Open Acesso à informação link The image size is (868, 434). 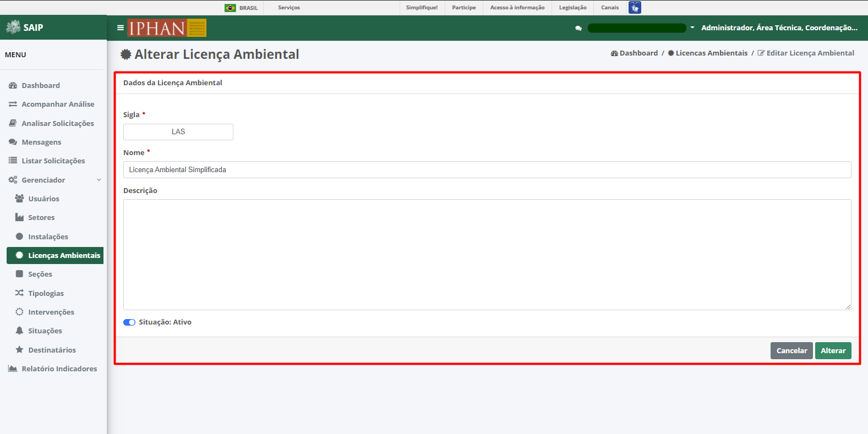[x=517, y=8]
